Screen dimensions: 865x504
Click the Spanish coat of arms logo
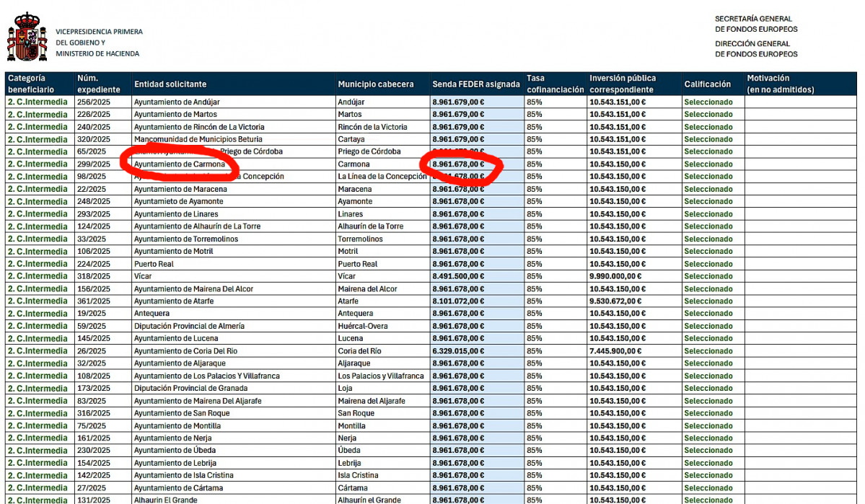pyautogui.click(x=27, y=37)
